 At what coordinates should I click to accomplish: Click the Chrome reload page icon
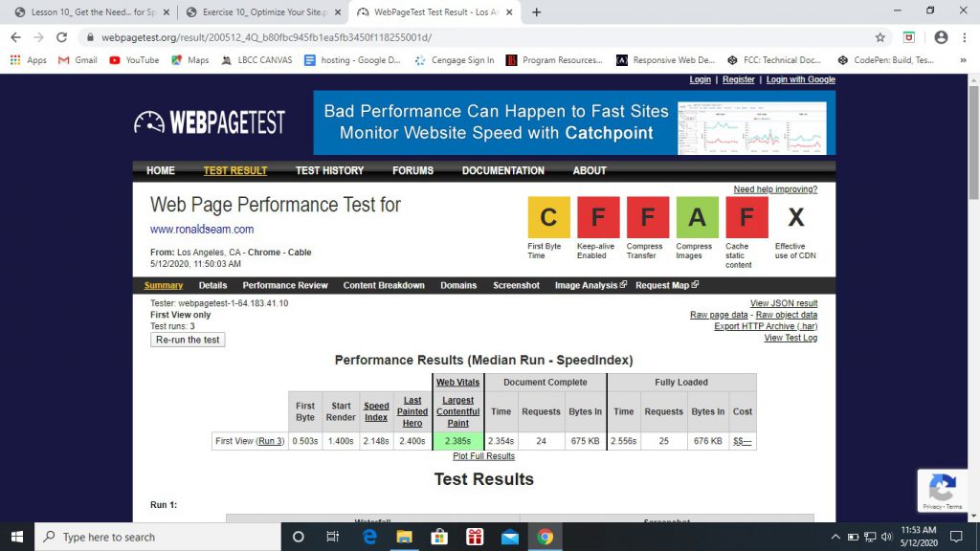(62, 37)
